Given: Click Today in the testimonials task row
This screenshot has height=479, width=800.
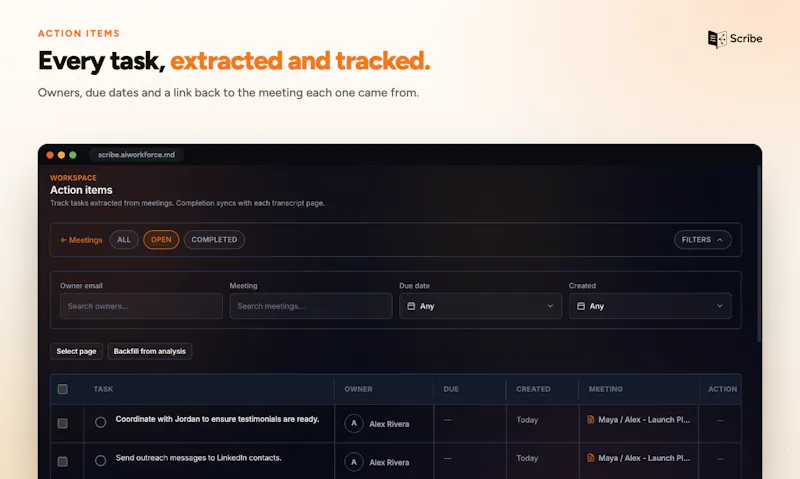Looking at the screenshot, I should [x=527, y=420].
